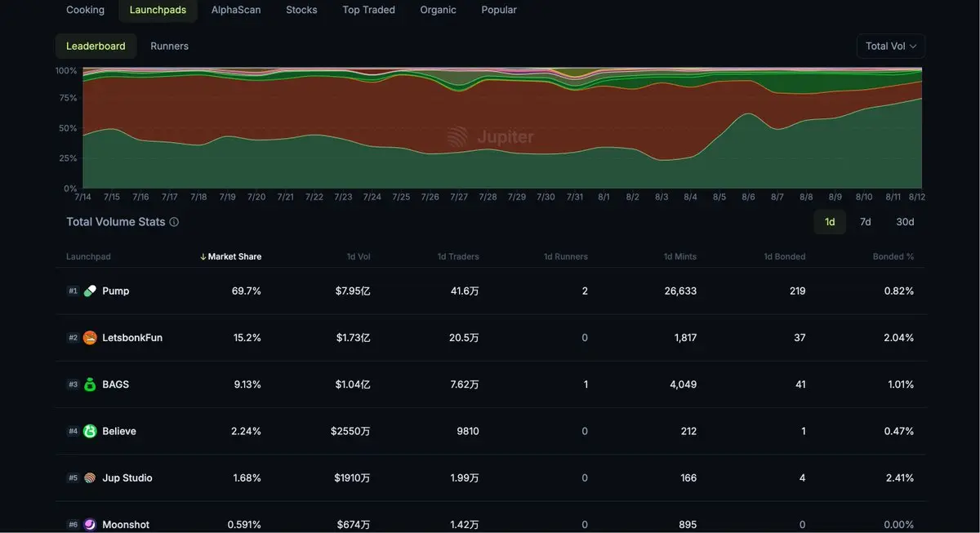This screenshot has width=980, height=533.
Task: Open the AlphaScan tab
Action: tap(236, 10)
